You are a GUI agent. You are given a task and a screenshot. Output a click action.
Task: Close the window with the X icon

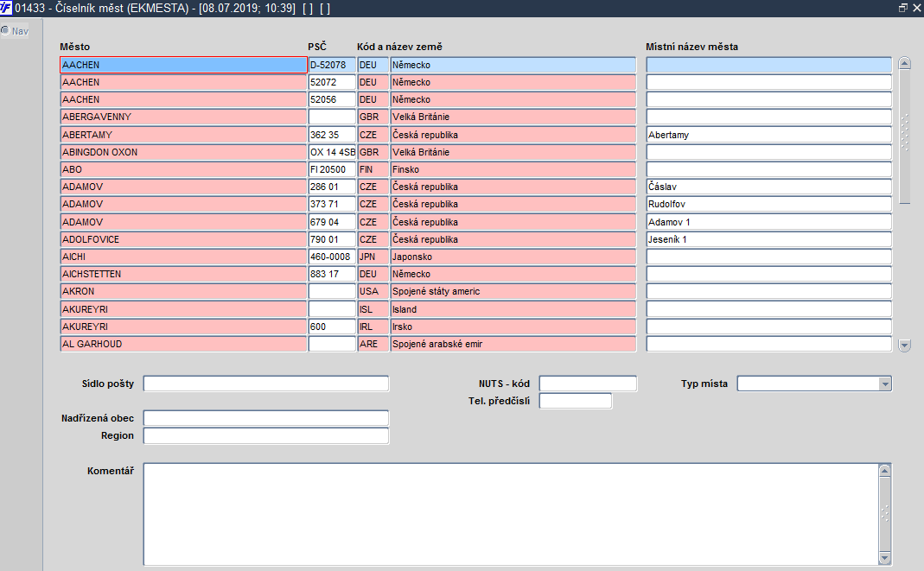916,8
